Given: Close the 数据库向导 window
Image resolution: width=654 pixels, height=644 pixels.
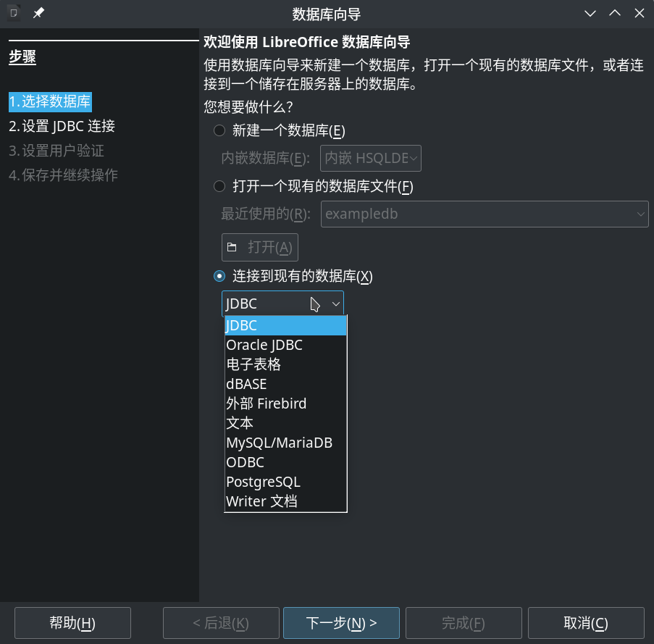Looking at the screenshot, I should click(639, 13).
